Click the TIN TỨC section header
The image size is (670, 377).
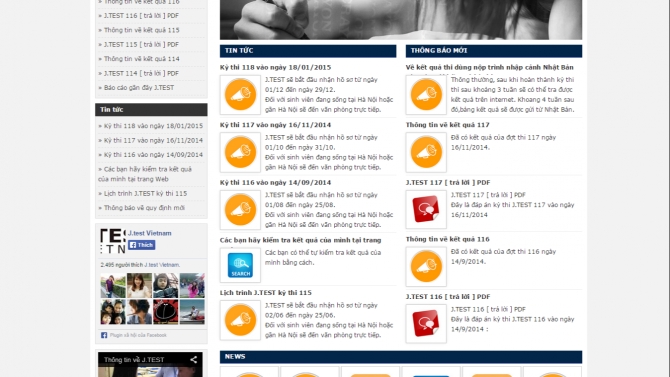pyautogui.click(x=308, y=51)
